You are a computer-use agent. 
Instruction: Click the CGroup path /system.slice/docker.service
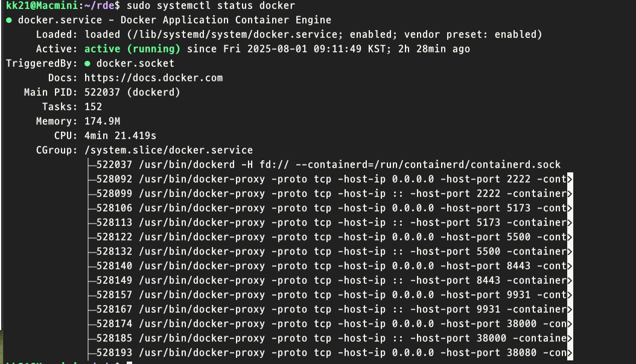coord(169,150)
